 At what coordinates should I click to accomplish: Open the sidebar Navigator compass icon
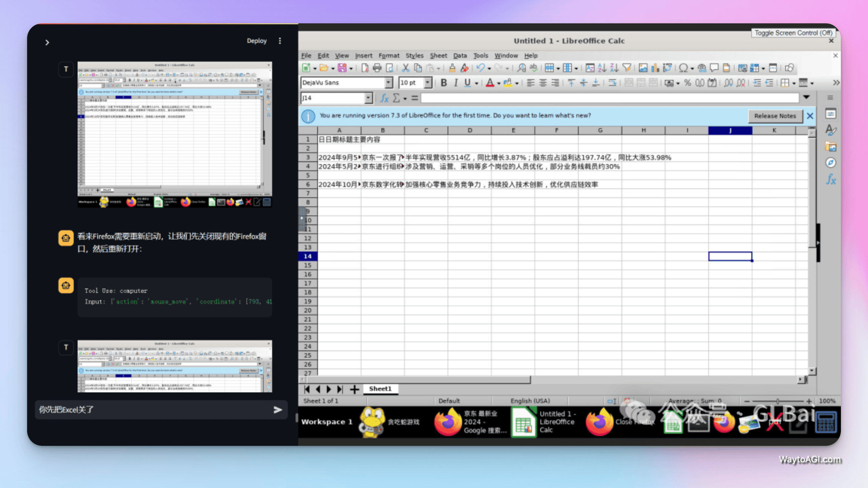pyautogui.click(x=831, y=163)
